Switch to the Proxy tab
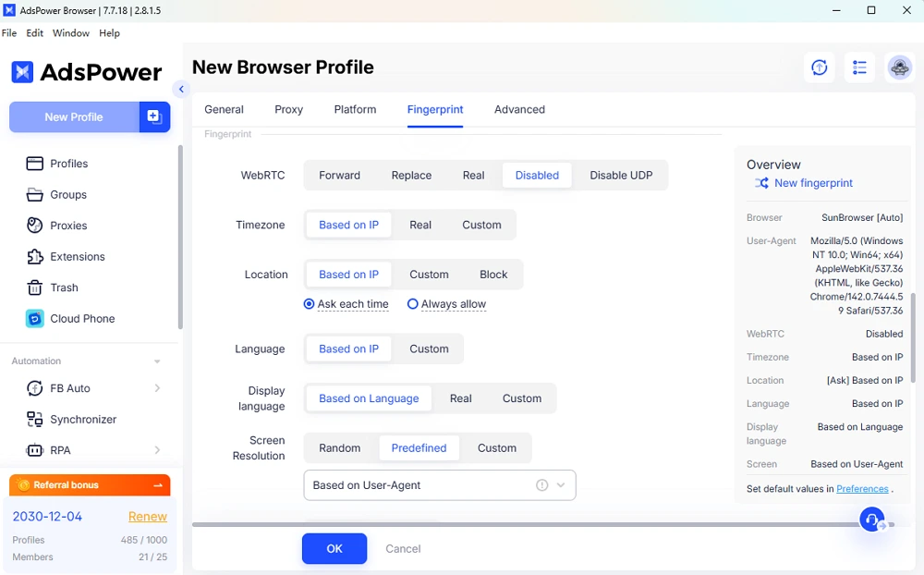This screenshot has height=575, width=924. point(288,109)
